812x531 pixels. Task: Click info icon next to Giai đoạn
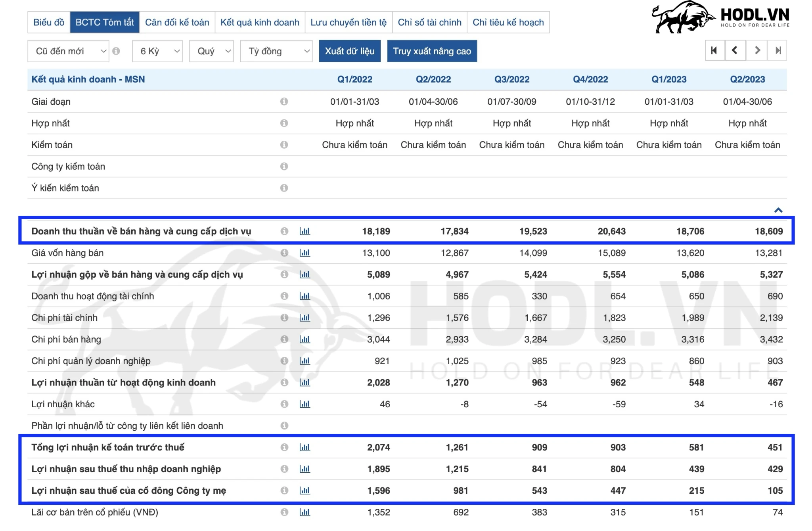tap(284, 102)
